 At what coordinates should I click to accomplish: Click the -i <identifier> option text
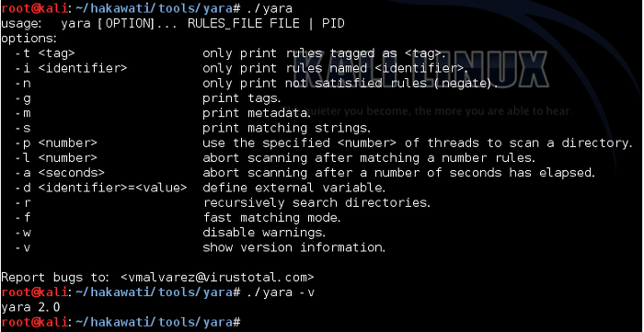[x=71, y=68]
